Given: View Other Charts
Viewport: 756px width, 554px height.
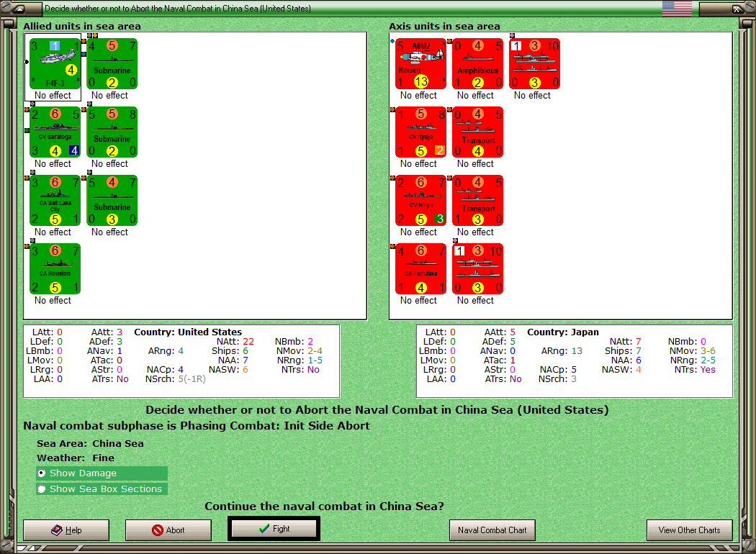Looking at the screenshot, I should coord(690,530).
